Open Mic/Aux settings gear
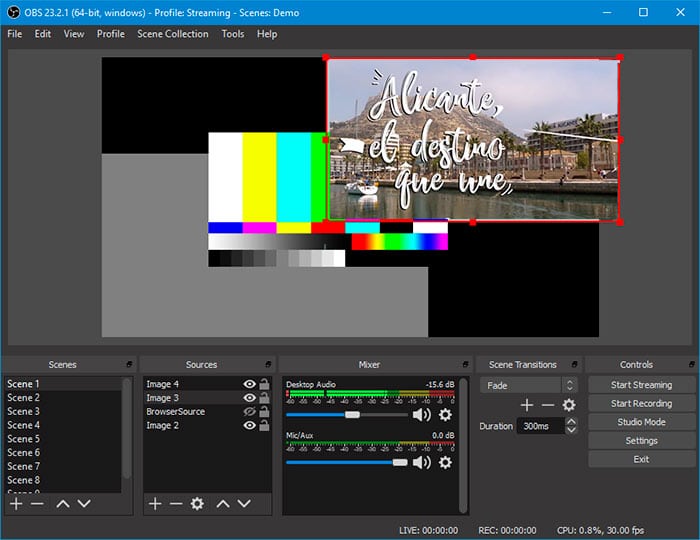700x540 pixels. point(445,462)
